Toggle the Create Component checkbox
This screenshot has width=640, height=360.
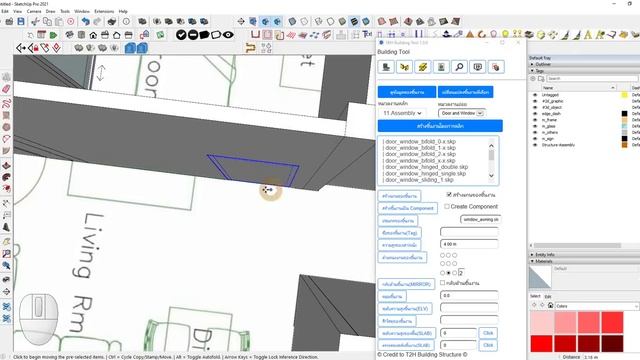[447, 207]
